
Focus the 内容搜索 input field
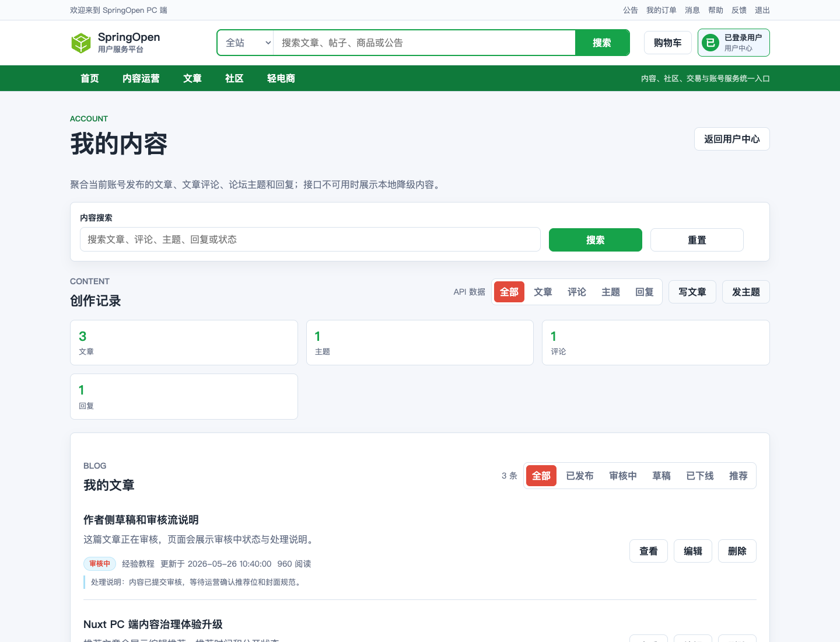(310, 239)
